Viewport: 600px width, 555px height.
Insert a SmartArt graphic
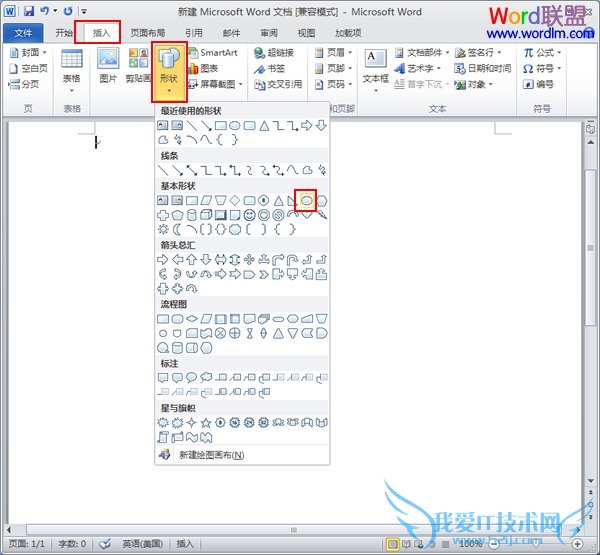pyautogui.click(x=214, y=52)
